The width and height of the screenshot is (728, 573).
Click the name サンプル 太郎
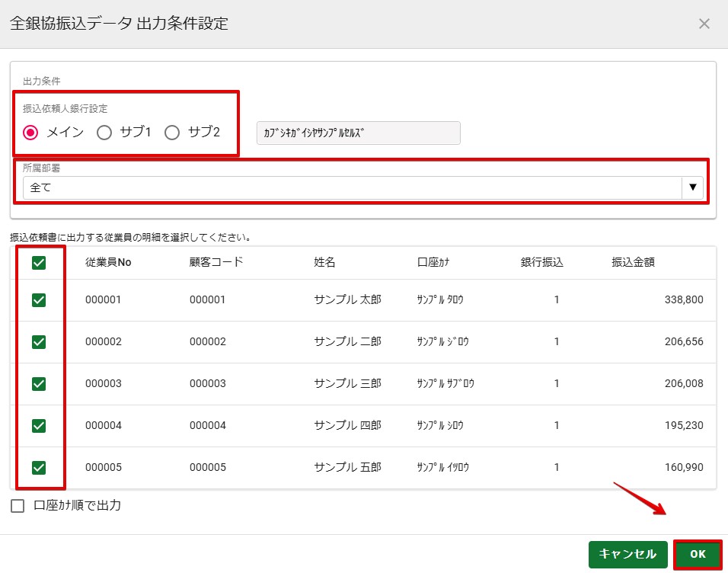[348, 299]
